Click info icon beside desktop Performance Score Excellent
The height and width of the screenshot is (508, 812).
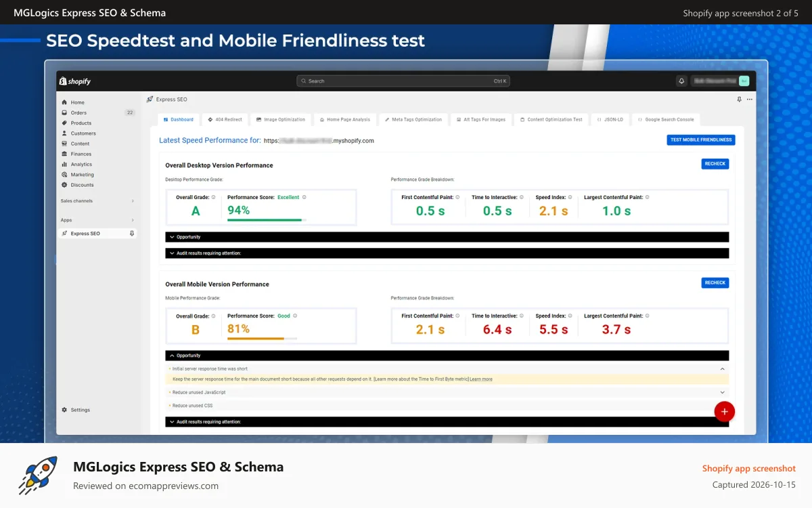pos(304,197)
